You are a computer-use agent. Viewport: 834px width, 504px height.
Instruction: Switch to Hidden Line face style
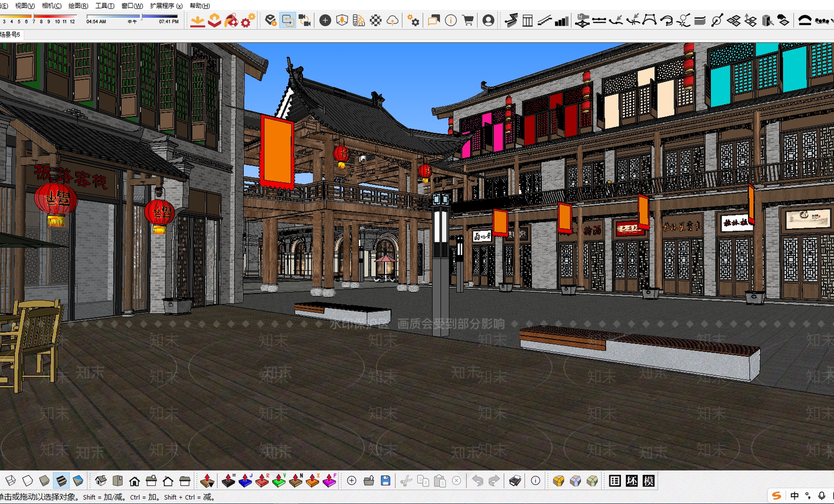tap(28, 481)
